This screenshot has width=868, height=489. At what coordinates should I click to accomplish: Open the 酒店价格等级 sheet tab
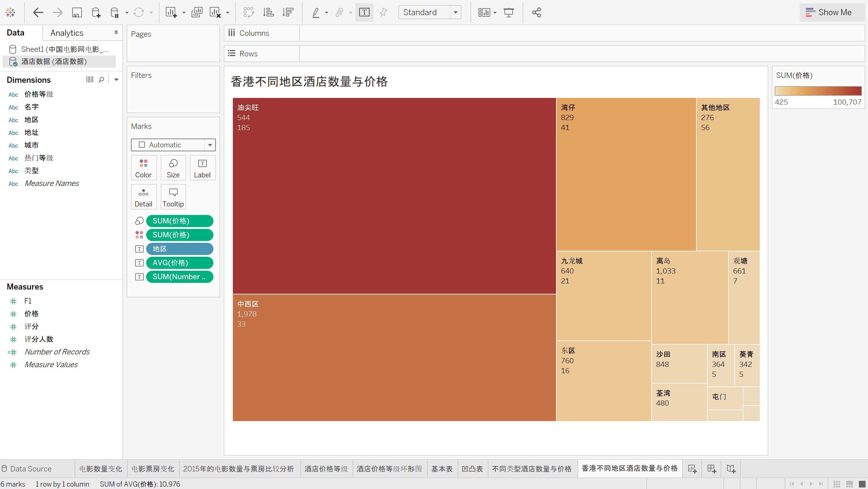[326, 468]
